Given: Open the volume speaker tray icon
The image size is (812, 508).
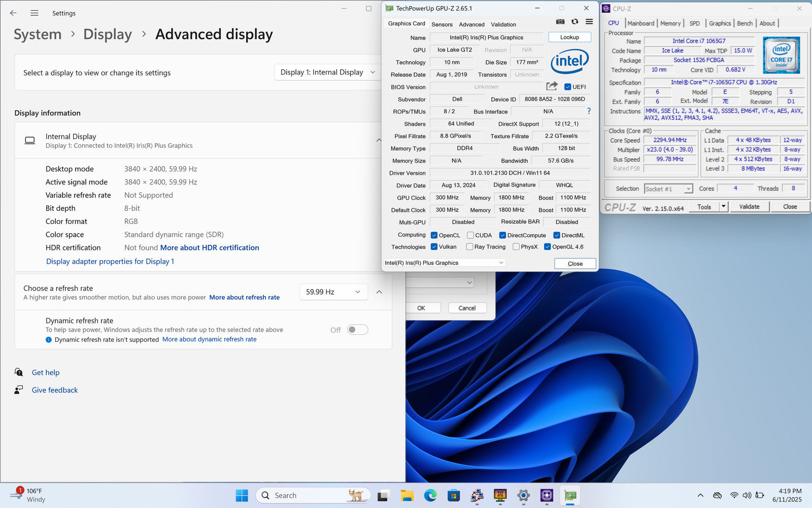Looking at the screenshot, I should 747,495.
